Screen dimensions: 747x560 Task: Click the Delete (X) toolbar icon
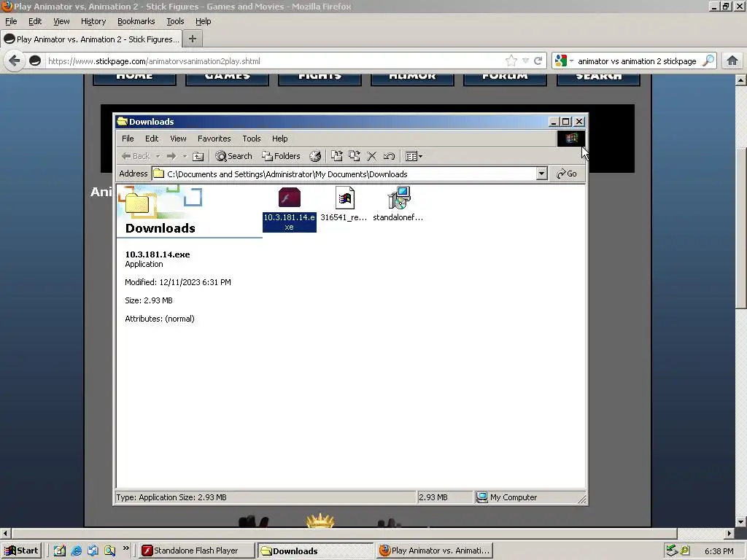pyautogui.click(x=371, y=156)
